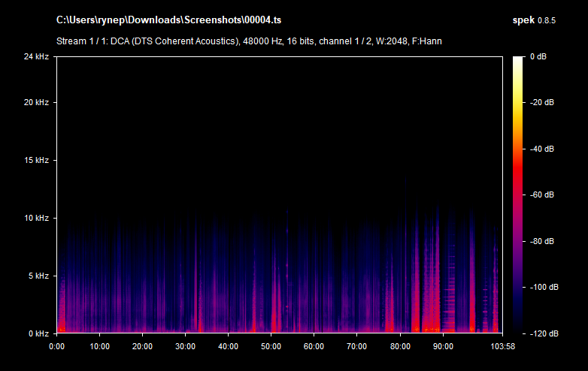Click the 20 kHz frequency axis label
This screenshot has width=588, height=371.
pos(35,102)
